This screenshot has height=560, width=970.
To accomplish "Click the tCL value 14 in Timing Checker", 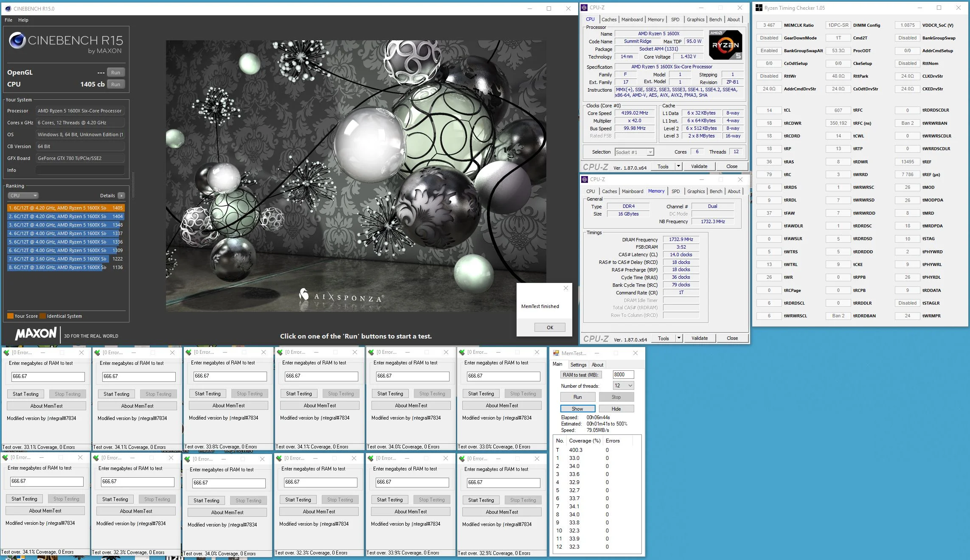I will pos(769,110).
